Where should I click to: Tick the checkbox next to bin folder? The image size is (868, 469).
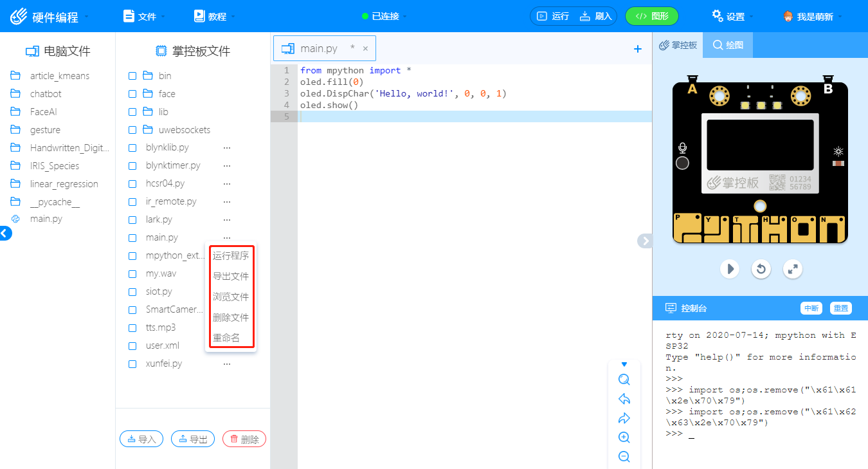tap(132, 76)
